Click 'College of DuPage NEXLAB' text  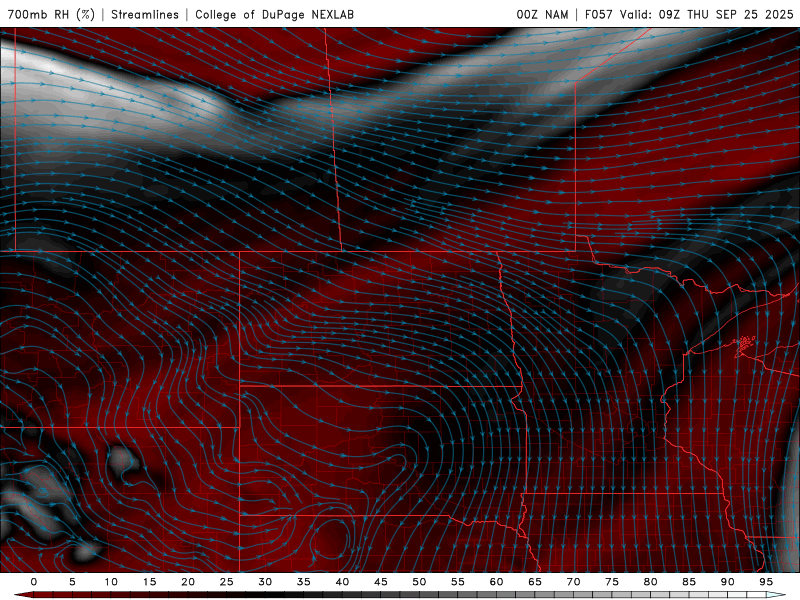click(274, 14)
